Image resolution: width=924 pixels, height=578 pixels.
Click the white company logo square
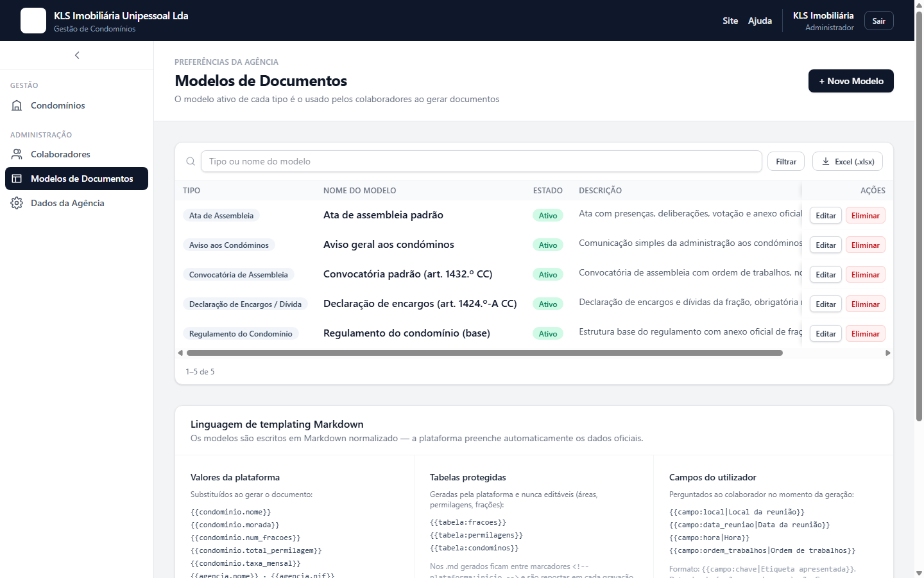pos(33,21)
